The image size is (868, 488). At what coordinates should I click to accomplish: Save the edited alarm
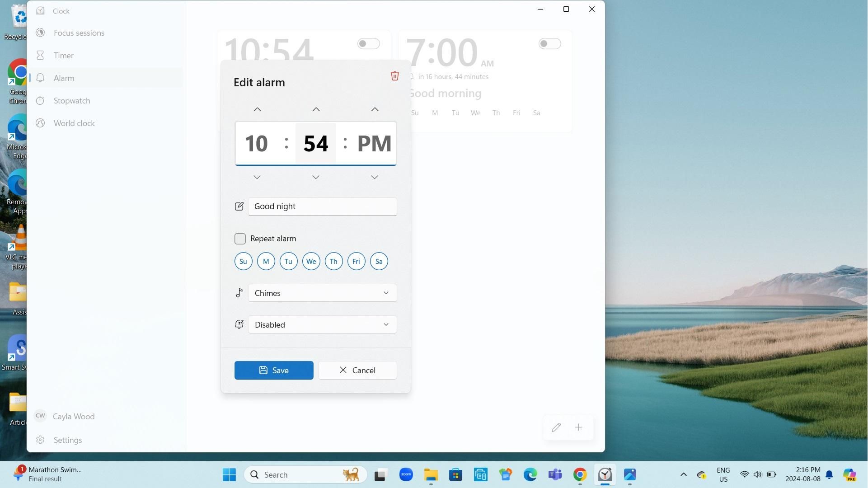tap(273, 370)
